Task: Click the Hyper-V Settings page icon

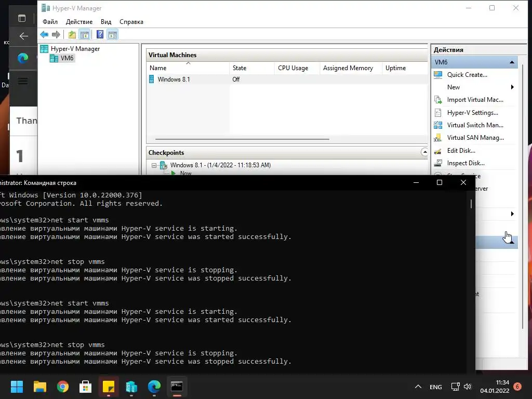Action: pos(438,113)
